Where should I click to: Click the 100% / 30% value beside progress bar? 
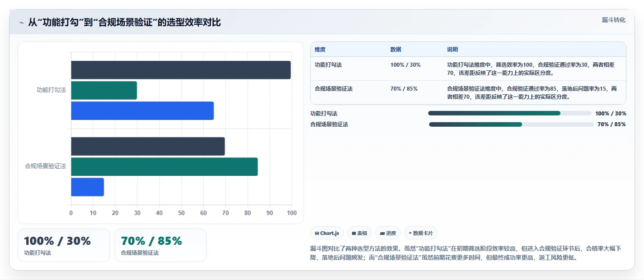click(611, 114)
